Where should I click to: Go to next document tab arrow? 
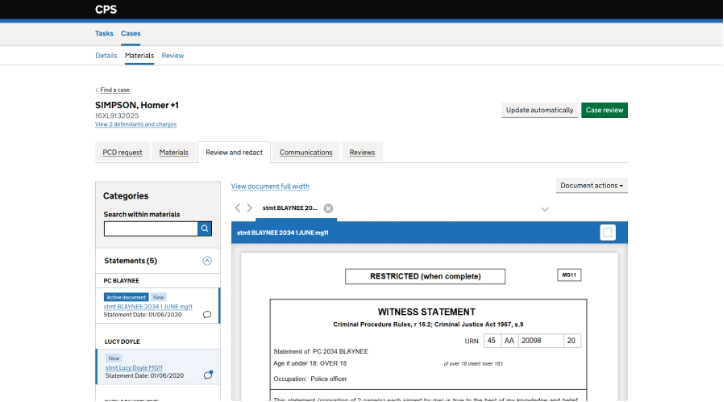pyautogui.click(x=249, y=208)
